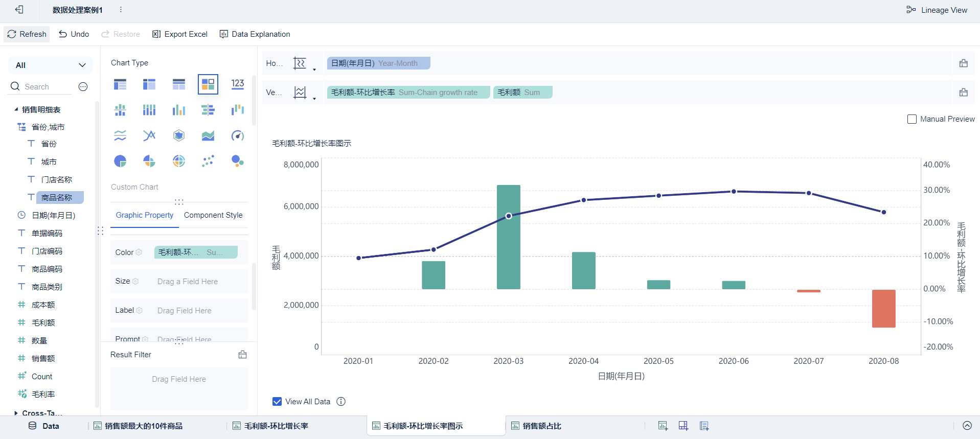Open the Result Filter settings icon

click(243, 355)
